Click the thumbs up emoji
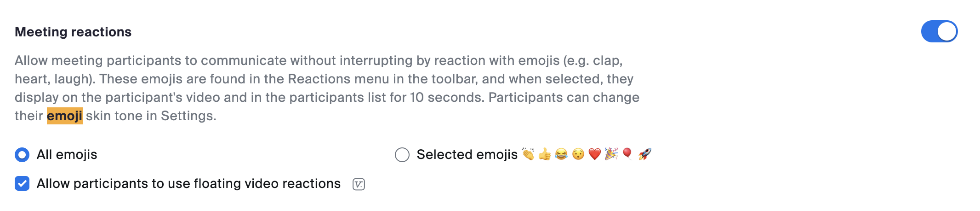Screen dimensions: 980x211 coord(545,154)
